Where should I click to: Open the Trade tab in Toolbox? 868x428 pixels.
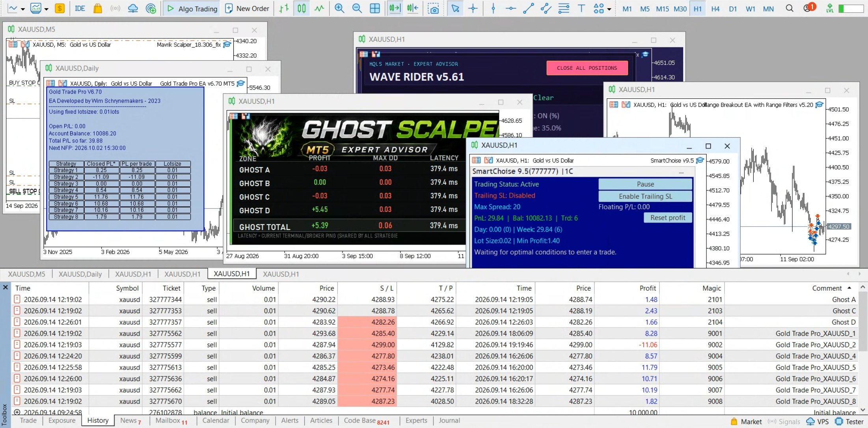click(28, 421)
